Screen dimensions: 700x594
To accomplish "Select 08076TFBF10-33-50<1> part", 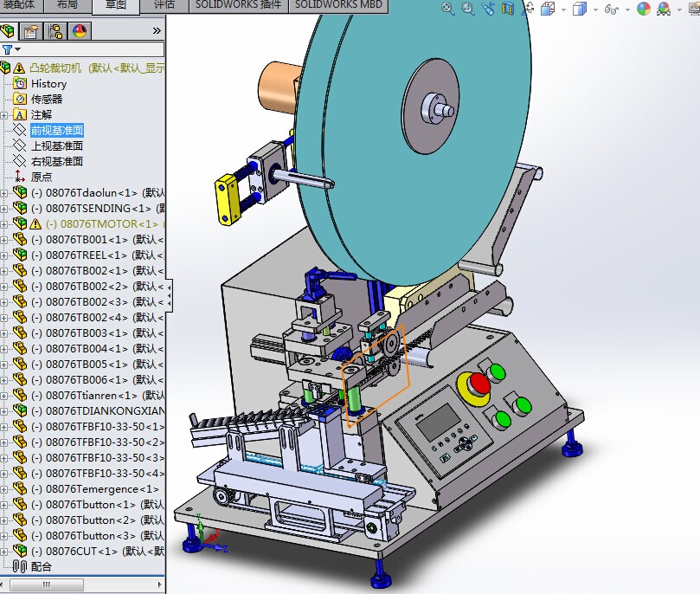I will pyautogui.click(x=97, y=427).
